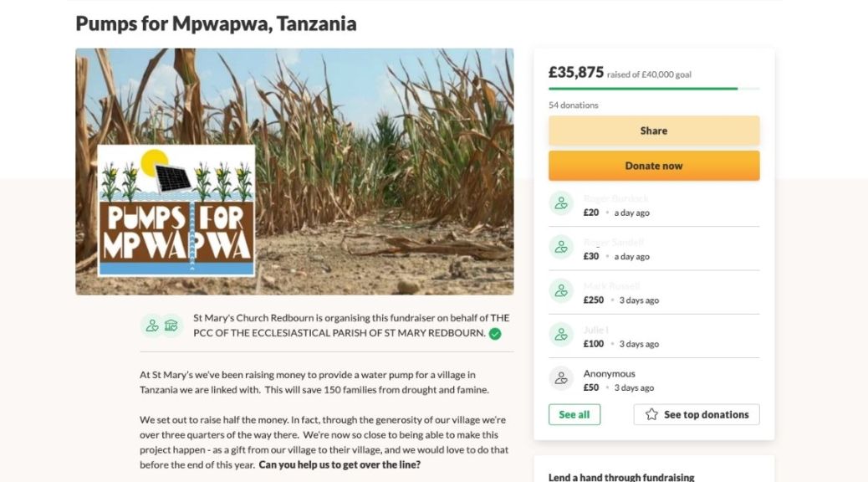The image size is (868, 482).
Task: Click 'Lend a hand through fundraising' heading
Action: [620, 477]
